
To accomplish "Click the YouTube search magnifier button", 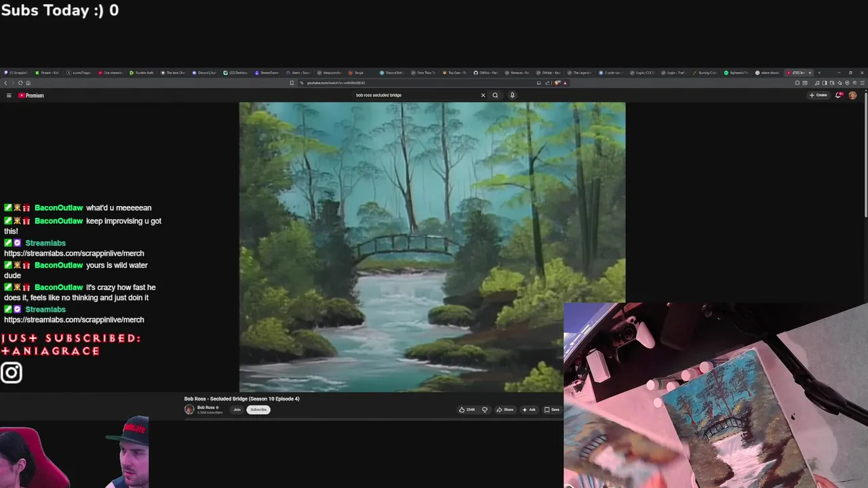I will point(495,95).
